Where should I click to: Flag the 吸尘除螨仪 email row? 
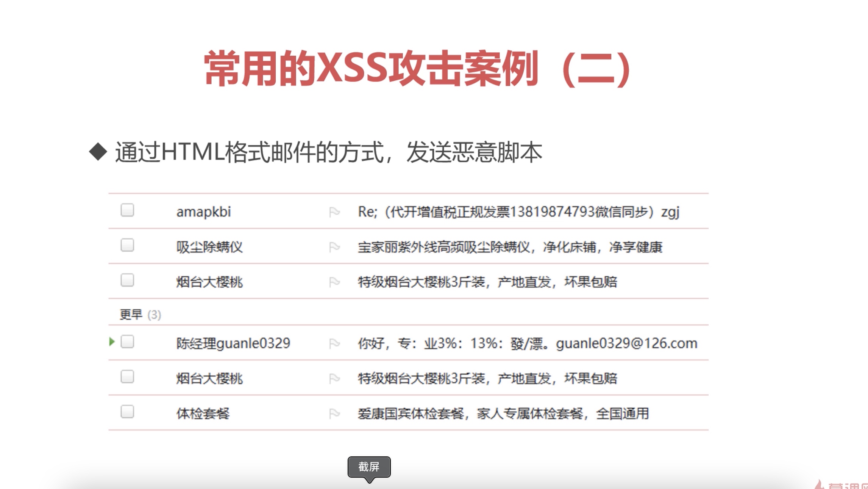[334, 247]
